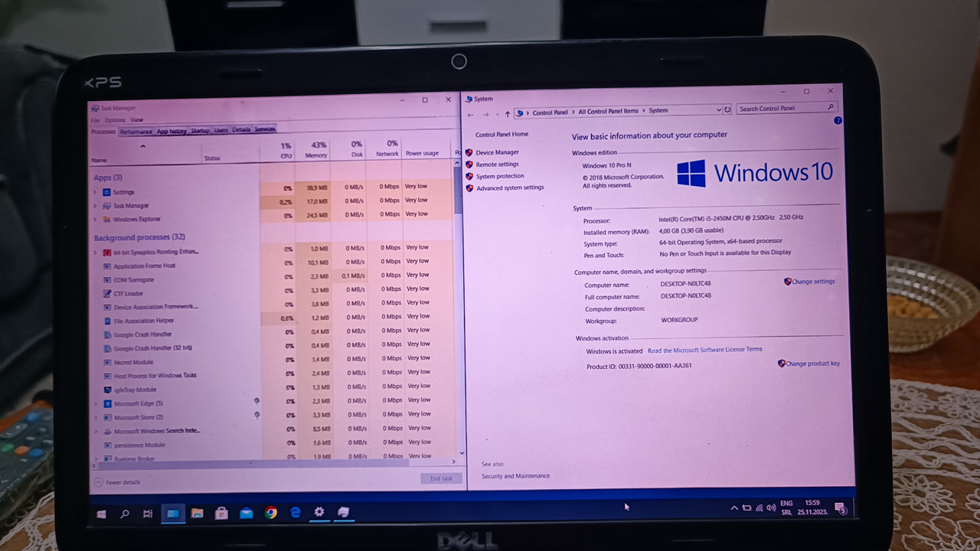
Task: Click All Control Panel Items in breadcrumb
Action: tap(608, 112)
